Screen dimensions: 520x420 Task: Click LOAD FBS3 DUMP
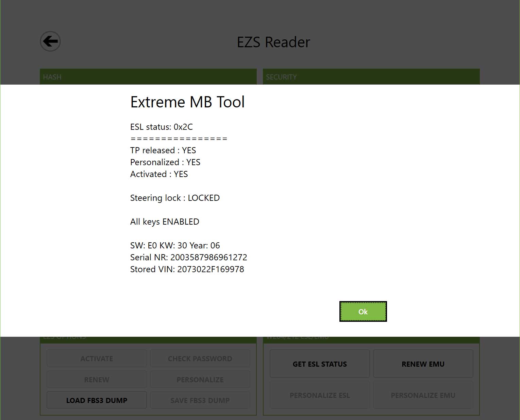pyautogui.click(x=96, y=400)
